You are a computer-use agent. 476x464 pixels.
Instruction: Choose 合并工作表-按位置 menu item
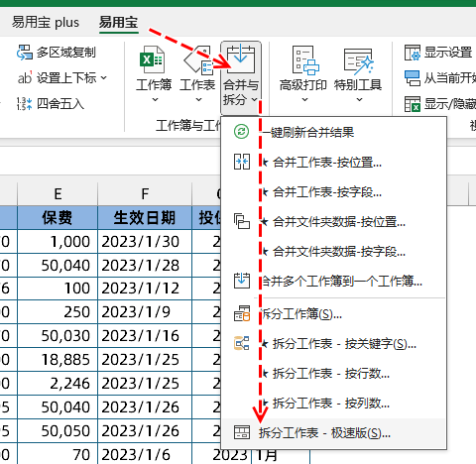334,163
